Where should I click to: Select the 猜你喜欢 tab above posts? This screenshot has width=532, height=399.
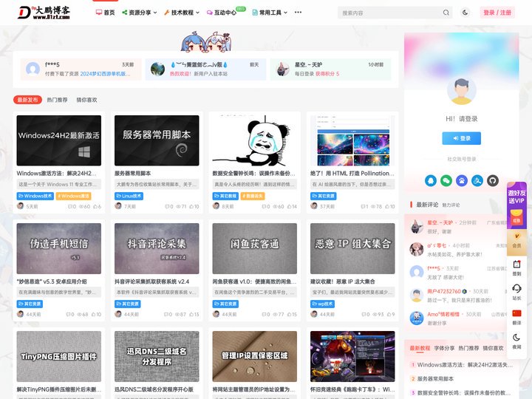pyautogui.click(x=86, y=100)
